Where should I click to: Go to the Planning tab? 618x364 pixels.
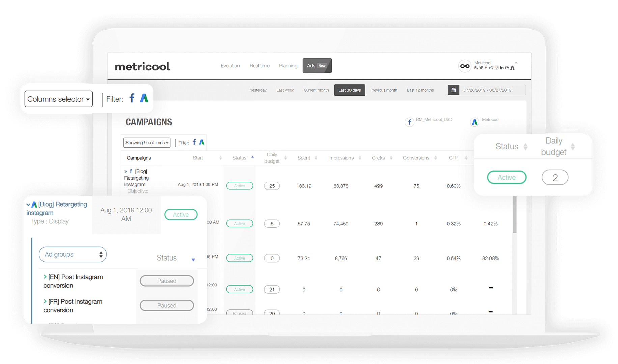pyautogui.click(x=288, y=66)
